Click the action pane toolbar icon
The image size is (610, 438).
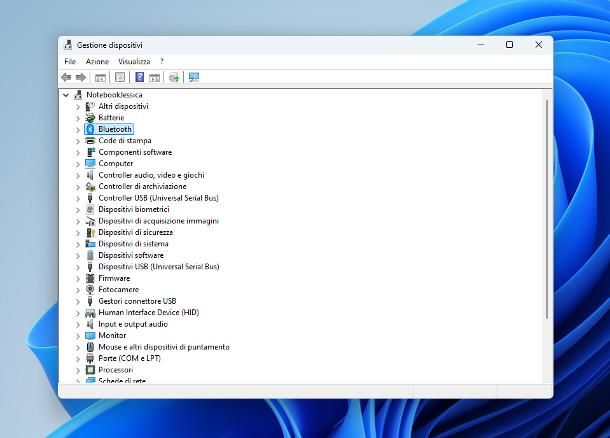click(x=154, y=77)
